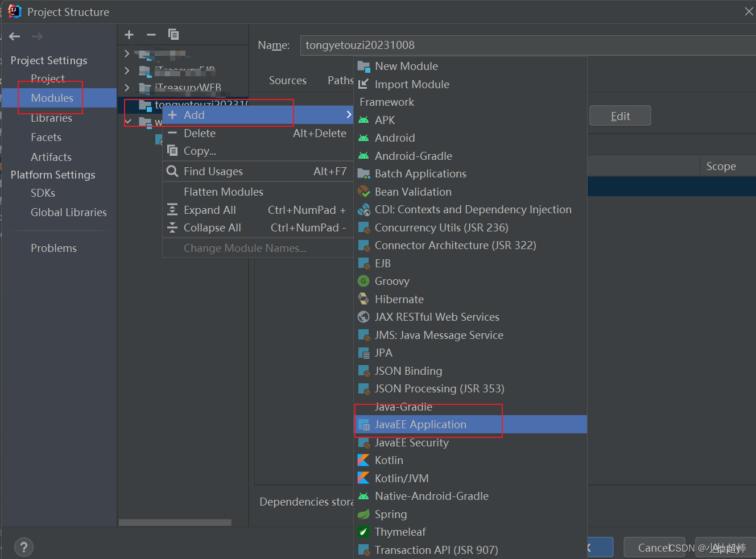Open Project in Project Settings

tap(47, 78)
